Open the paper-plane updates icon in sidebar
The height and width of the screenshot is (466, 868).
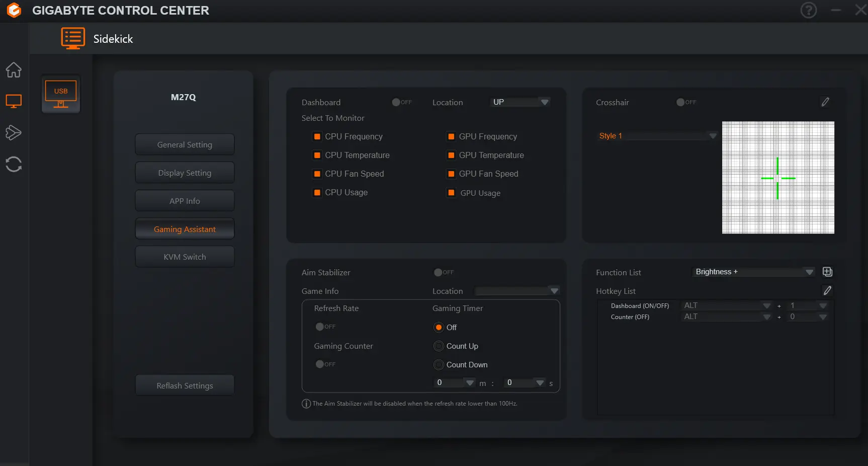(x=14, y=132)
